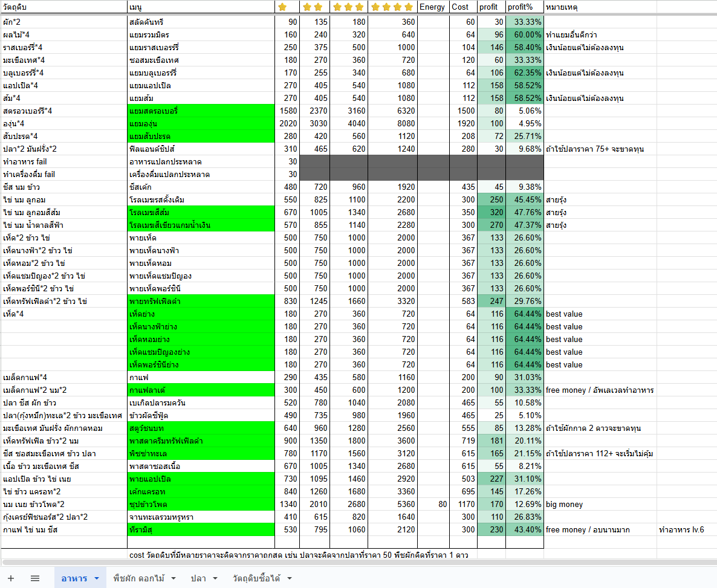The height and width of the screenshot is (588, 717).
Task: Select the Energy header cell
Action: pyautogui.click(x=433, y=7)
